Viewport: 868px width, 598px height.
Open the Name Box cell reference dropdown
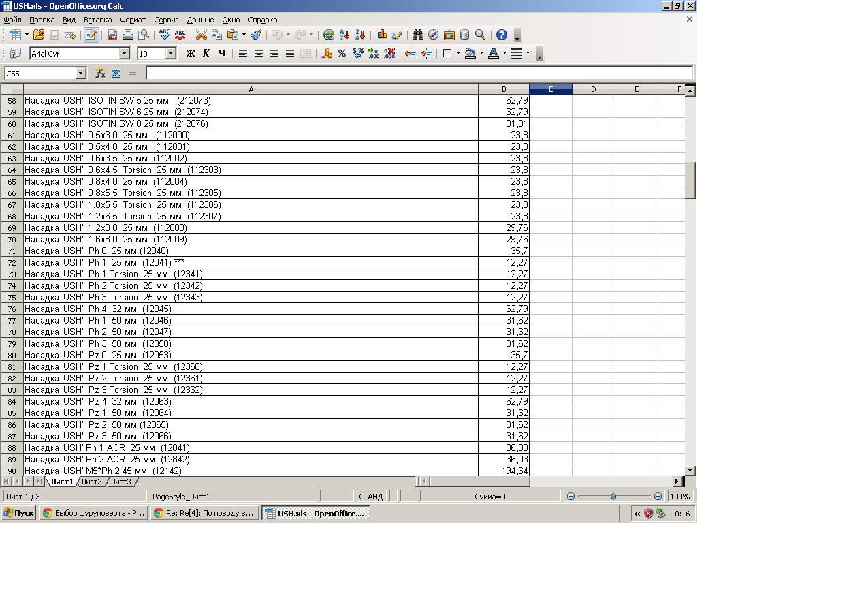click(80, 73)
